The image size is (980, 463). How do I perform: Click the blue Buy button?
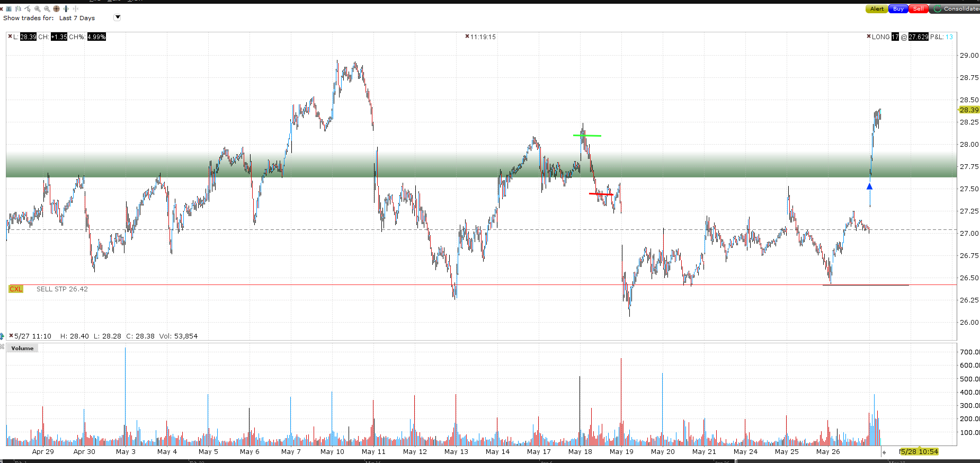coord(898,8)
